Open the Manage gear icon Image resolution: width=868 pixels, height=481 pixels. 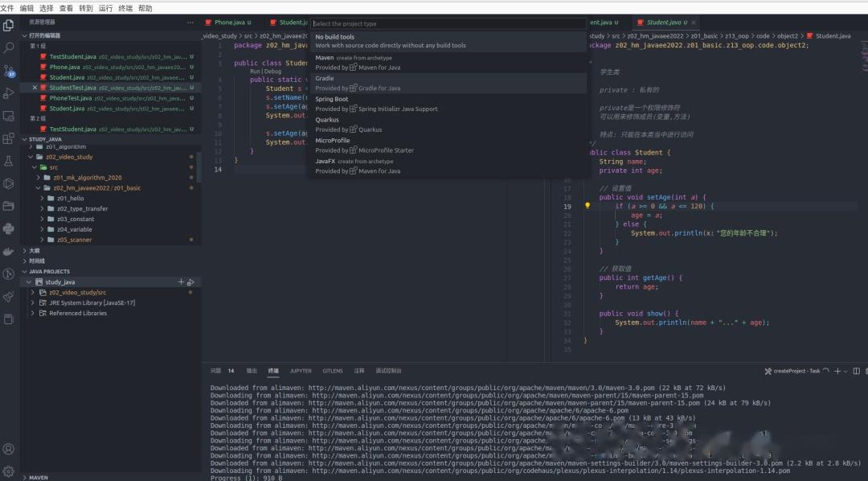[8, 471]
